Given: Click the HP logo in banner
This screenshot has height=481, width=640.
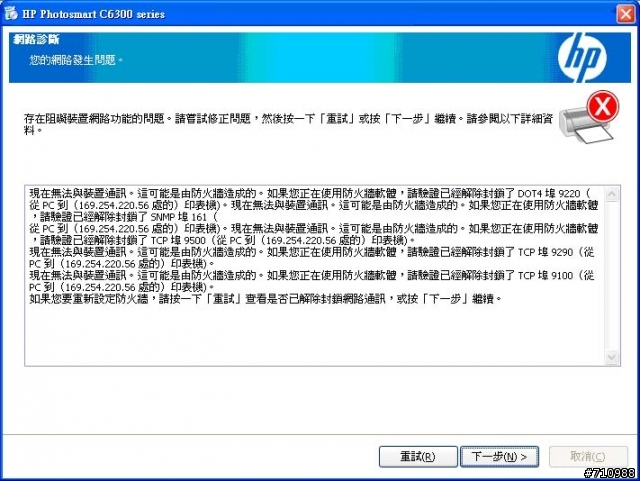Looking at the screenshot, I should [582, 57].
